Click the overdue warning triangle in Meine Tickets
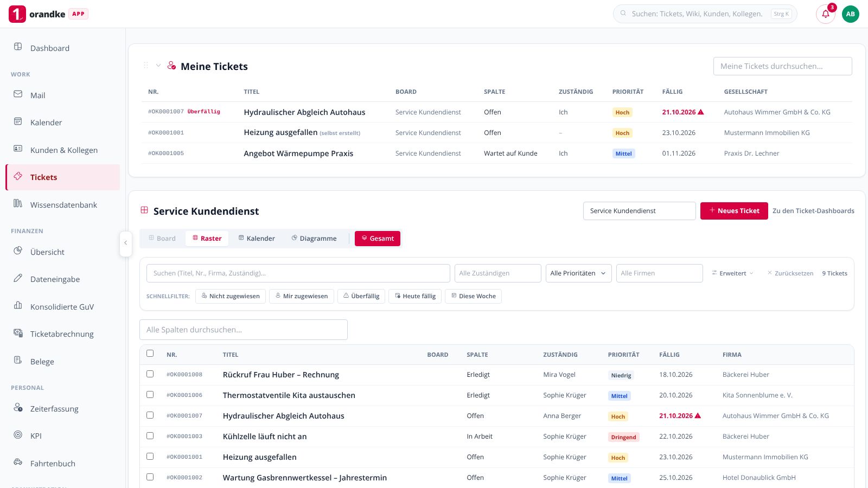 click(701, 112)
